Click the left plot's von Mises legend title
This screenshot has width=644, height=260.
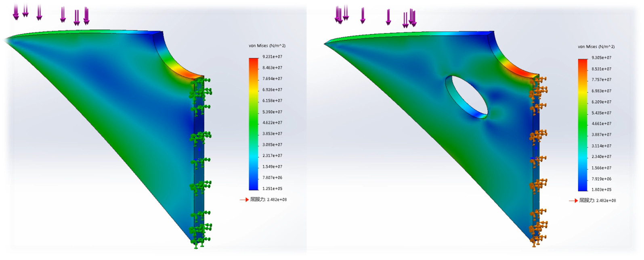click(267, 46)
